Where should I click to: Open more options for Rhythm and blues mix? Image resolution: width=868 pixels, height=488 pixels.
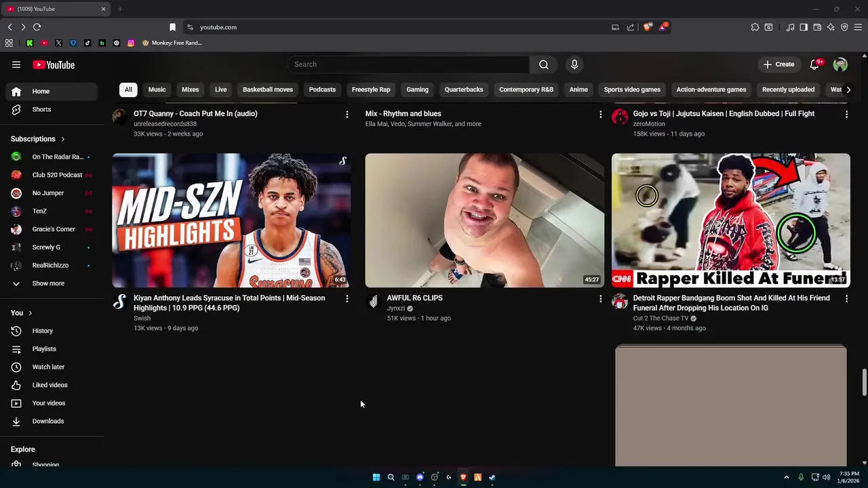[600, 115]
